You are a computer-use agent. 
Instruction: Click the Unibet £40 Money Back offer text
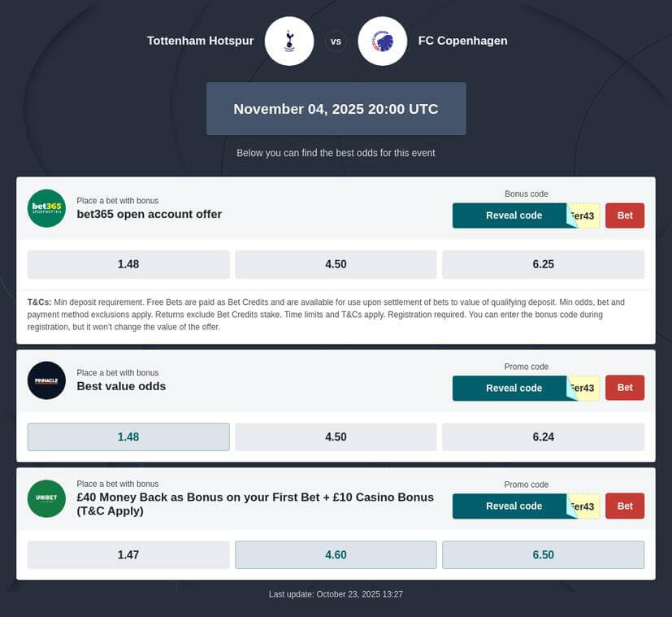254,503
